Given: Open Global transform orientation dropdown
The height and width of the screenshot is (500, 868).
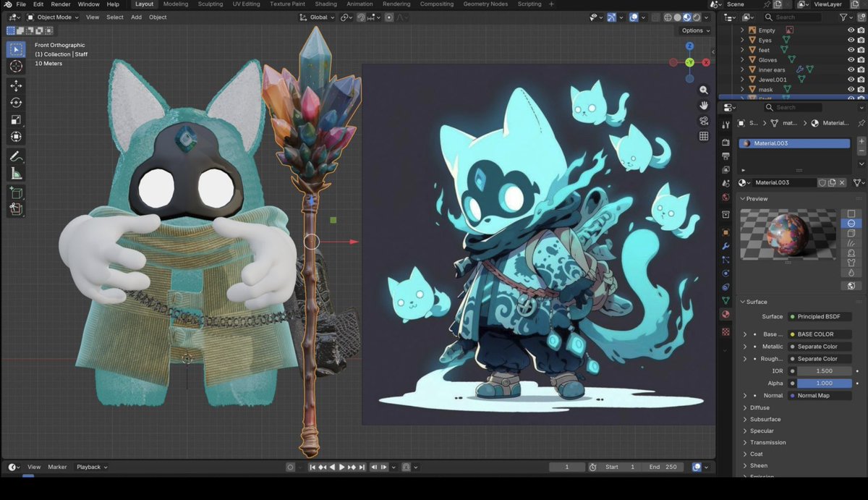Looking at the screenshot, I should point(317,17).
